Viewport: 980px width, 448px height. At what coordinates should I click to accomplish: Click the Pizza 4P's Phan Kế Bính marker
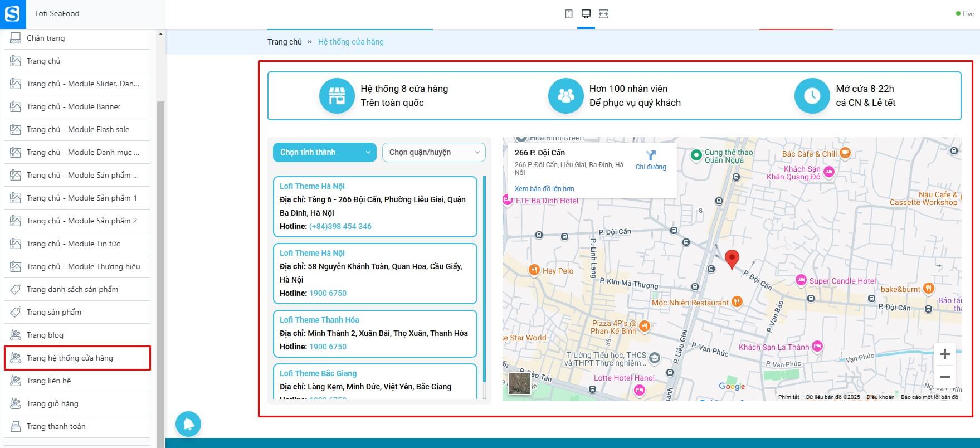(645, 326)
